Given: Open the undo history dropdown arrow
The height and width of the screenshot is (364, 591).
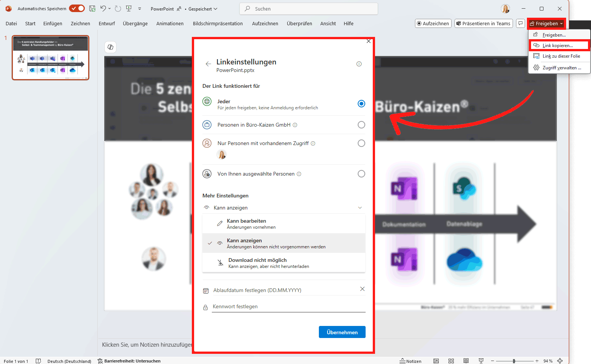Looking at the screenshot, I should pyautogui.click(x=110, y=8).
